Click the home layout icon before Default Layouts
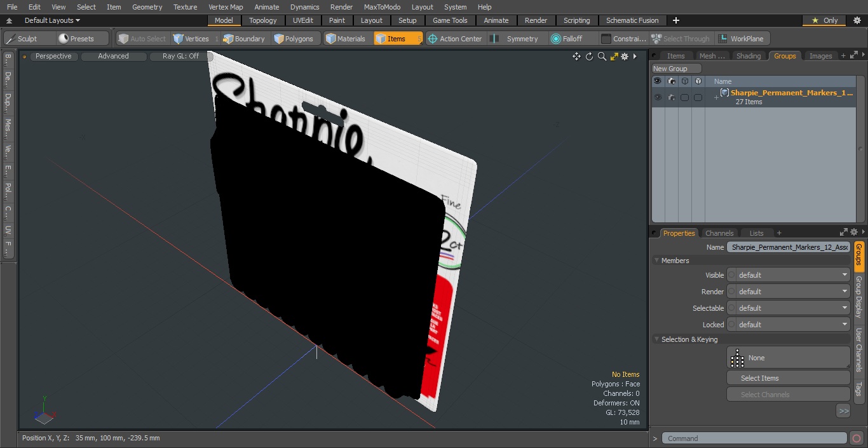Viewport: 868px width, 448px height. (10, 20)
